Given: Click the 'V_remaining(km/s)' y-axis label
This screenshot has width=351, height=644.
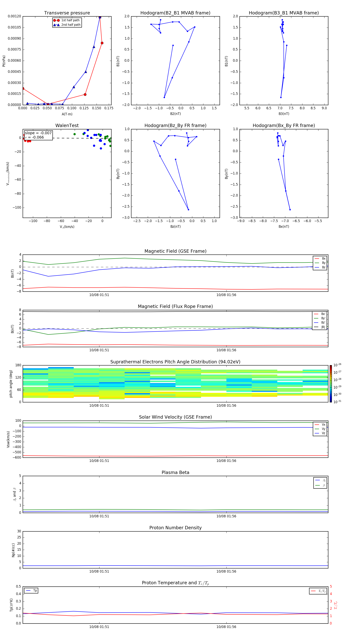Looking at the screenshot, I should click(x=8, y=173).
